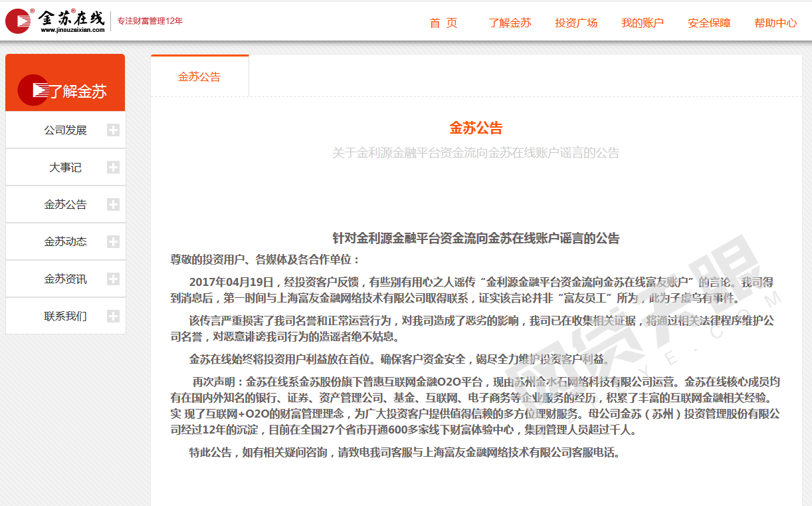Open 金苏公告 sidebar link
Image resolution: width=812 pixels, height=506 pixels.
(x=66, y=205)
